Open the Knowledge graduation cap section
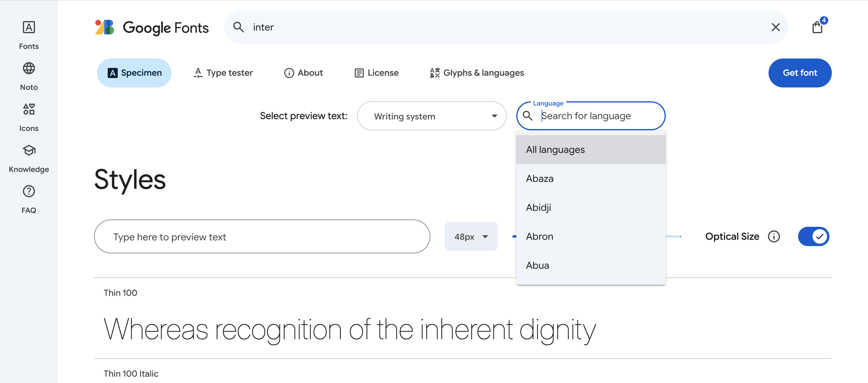 click(29, 158)
